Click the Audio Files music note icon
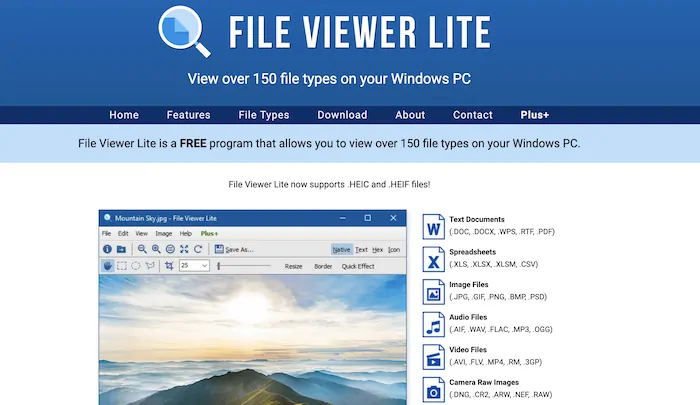Viewport: 700px width, 405px height. point(433,324)
